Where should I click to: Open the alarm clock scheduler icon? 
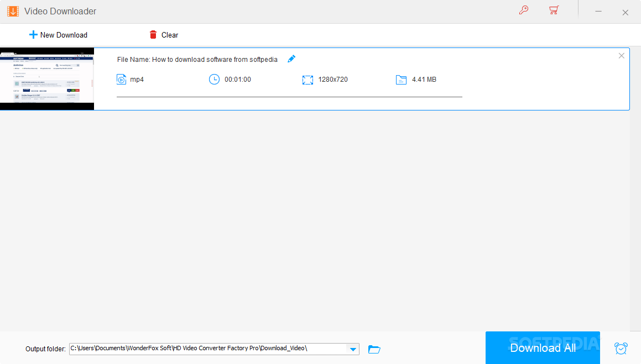pos(621,348)
